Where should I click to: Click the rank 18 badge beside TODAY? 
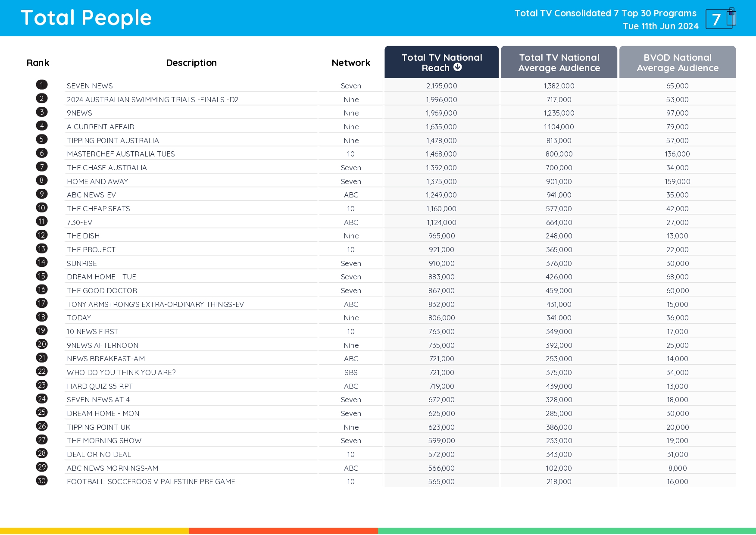[x=41, y=316]
